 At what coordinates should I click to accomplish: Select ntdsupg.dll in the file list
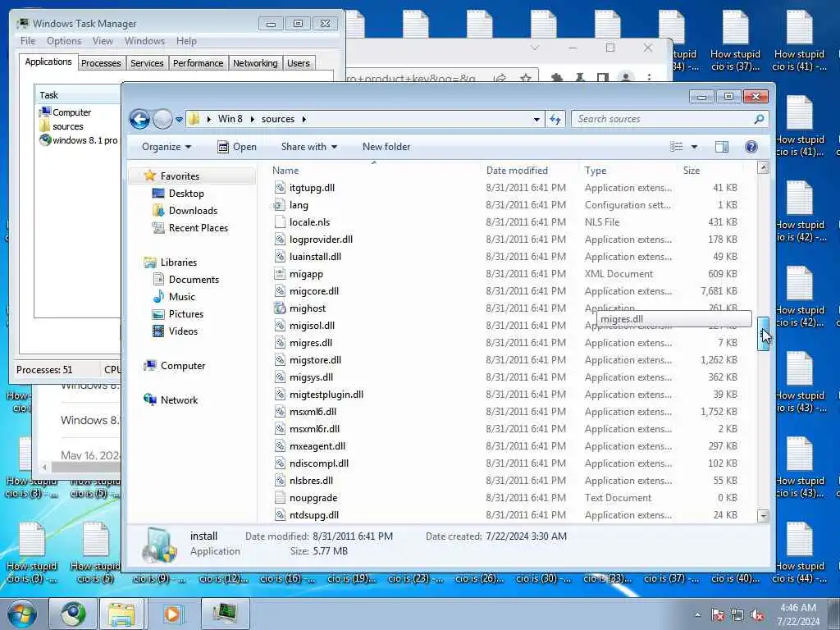click(314, 515)
